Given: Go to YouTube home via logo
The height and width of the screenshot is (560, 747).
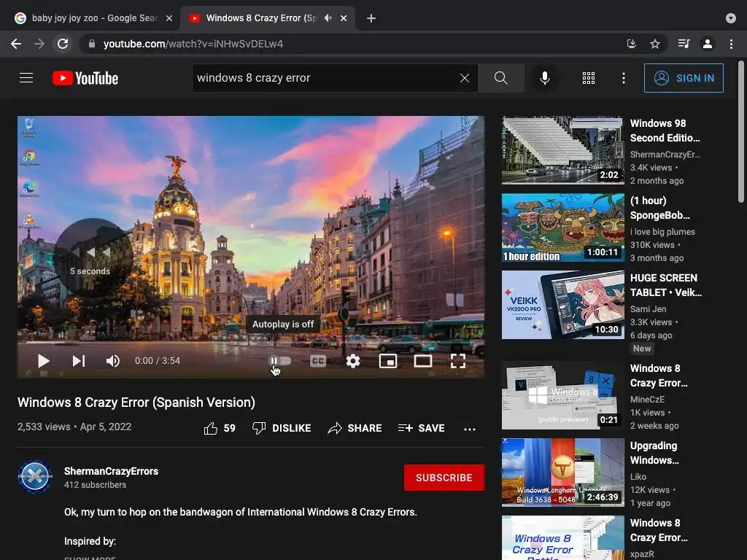Looking at the screenshot, I should tap(85, 78).
